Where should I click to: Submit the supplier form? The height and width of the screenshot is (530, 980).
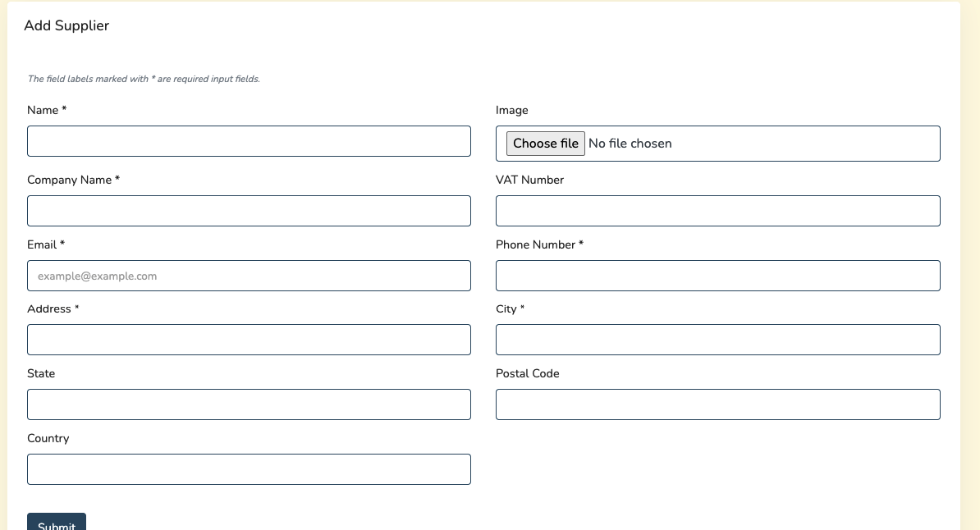57,523
